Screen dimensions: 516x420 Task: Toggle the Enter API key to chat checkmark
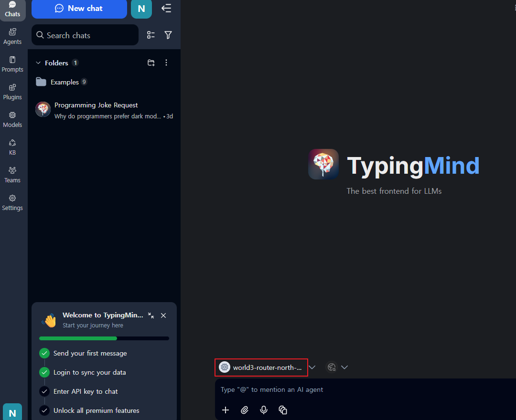[44, 391]
